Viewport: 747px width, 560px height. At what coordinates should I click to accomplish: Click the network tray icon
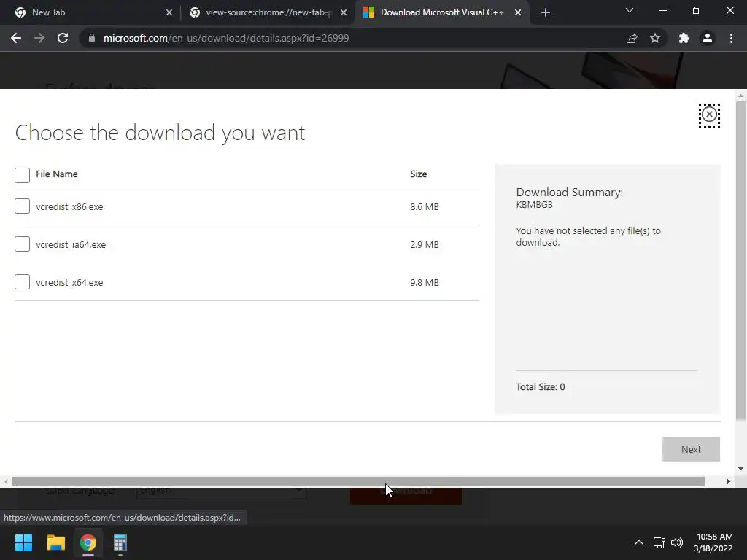coord(659,542)
